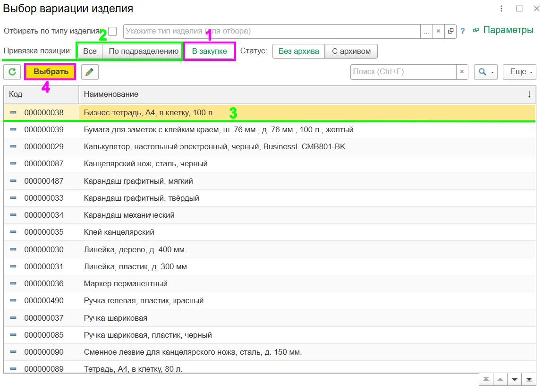Focus the Поиск (Ctrl+F) search field
Screen dimensions: 543x392
(x=403, y=72)
